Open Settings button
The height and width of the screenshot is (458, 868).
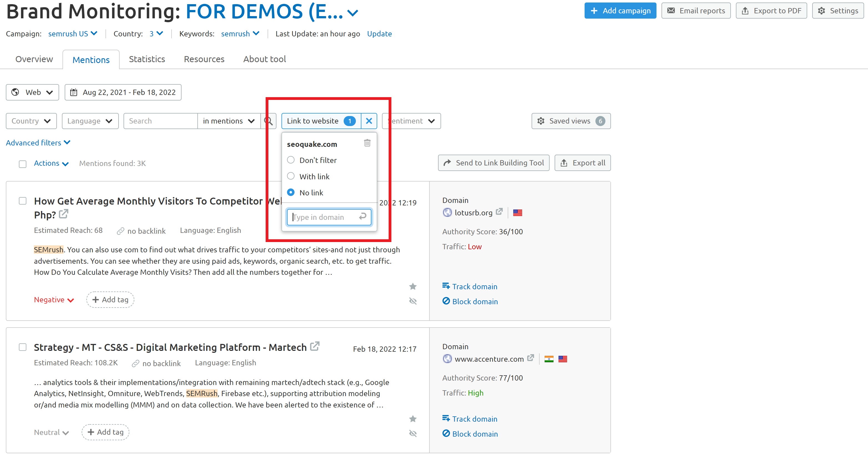point(838,11)
